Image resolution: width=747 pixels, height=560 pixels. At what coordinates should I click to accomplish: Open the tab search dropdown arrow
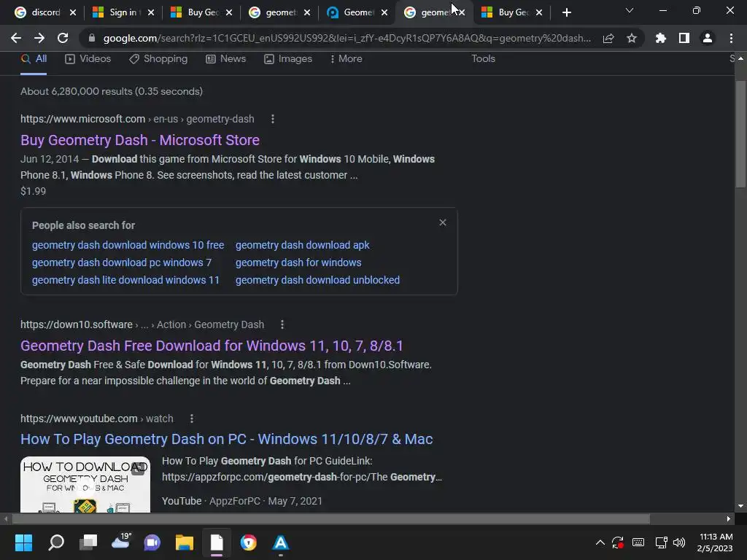630,10
